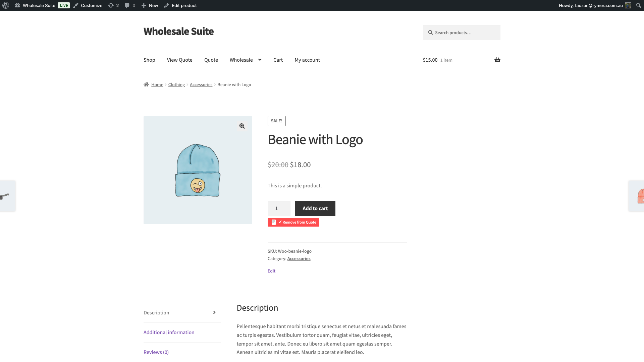Open the cart basket icon
This screenshot has width=644, height=362.
(x=497, y=60)
